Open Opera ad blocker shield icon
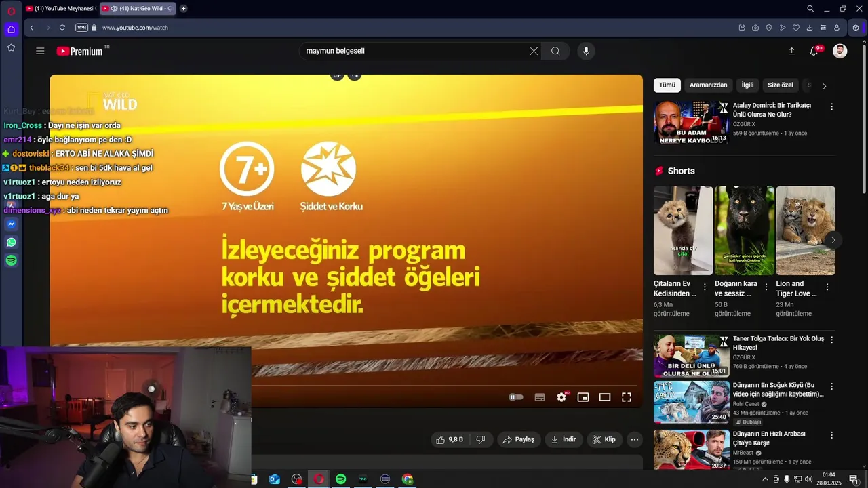868x488 pixels. 769,28
